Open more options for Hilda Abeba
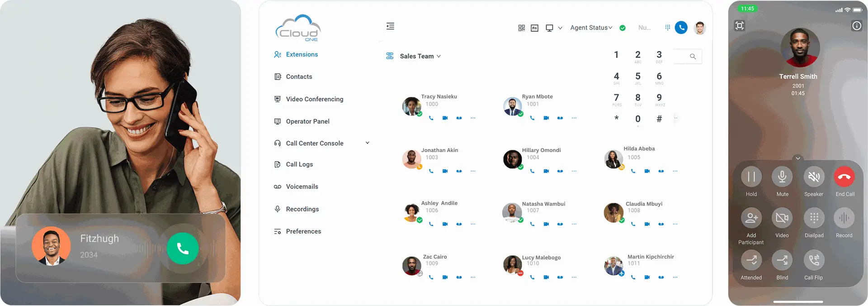Viewport: 868px width, 306px height. [x=675, y=171]
